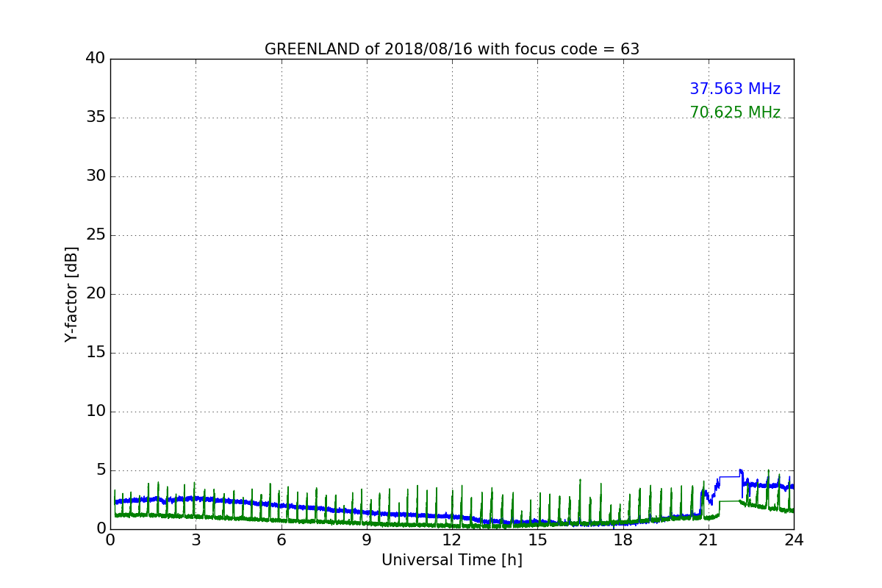
Task: Click y-axis tick label 40
Action: click(96, 58)
